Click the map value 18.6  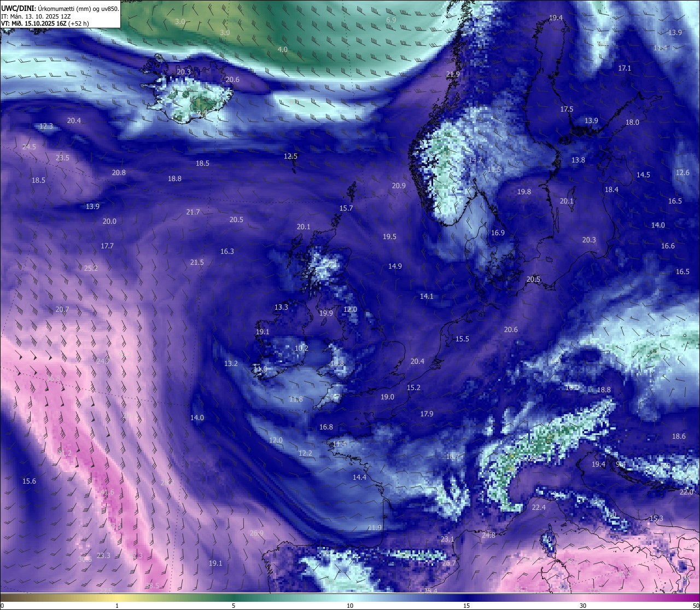(x=679, y=436)
